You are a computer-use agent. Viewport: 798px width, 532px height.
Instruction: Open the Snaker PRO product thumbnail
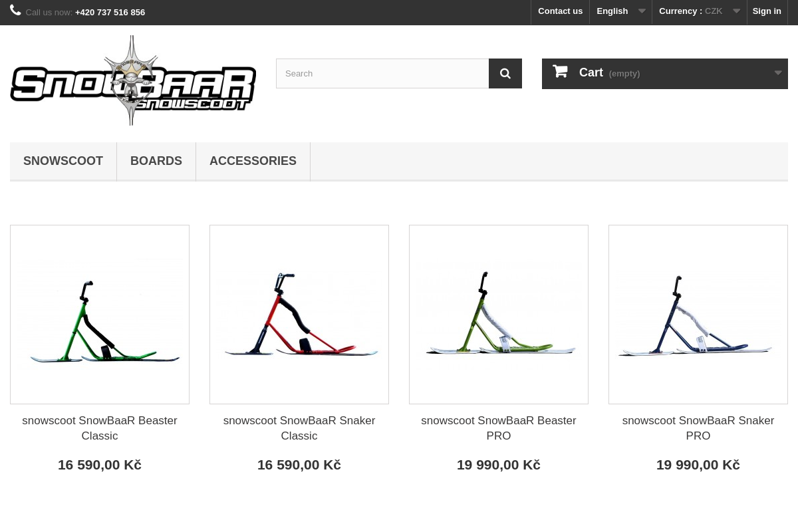[698, 314]
